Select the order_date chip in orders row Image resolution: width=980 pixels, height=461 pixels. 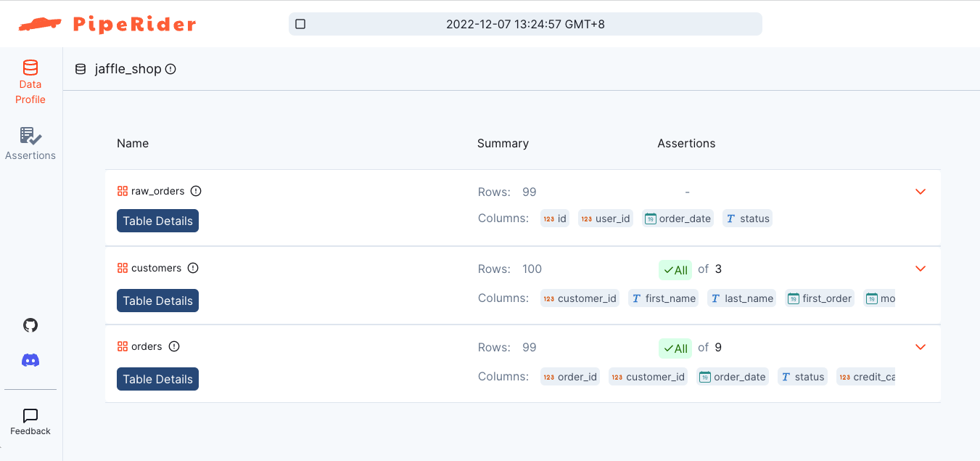[x=733, y=377]
